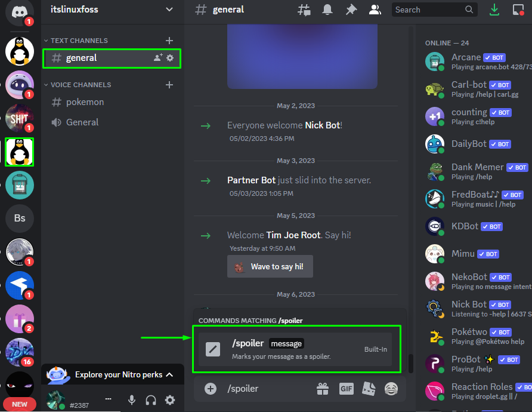Open server icon with 16 notifications

[x=20, y=352]
